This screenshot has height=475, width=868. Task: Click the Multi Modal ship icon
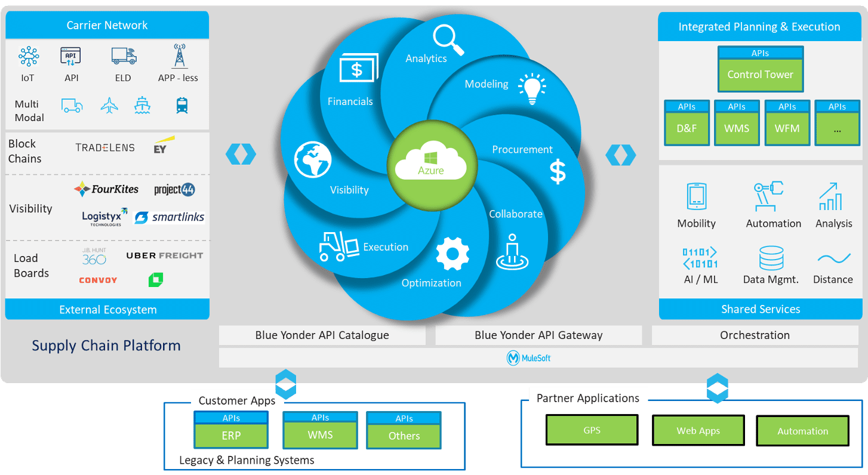[x=143, y=106]
